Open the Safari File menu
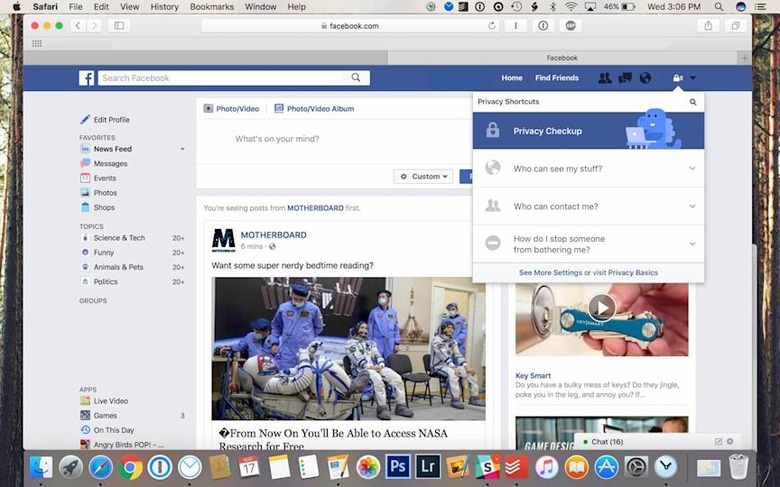 pos(76,7)
